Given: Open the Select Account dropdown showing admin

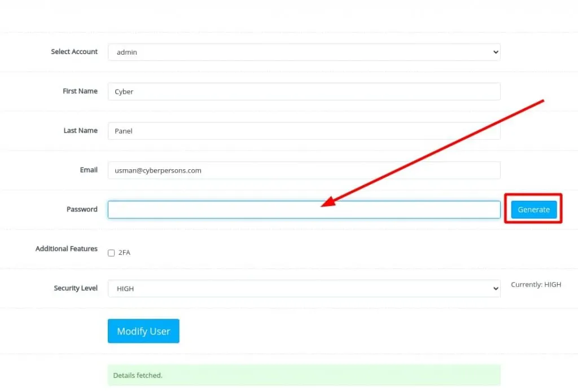Looking at the screenshot, I should tap(304, 52).
